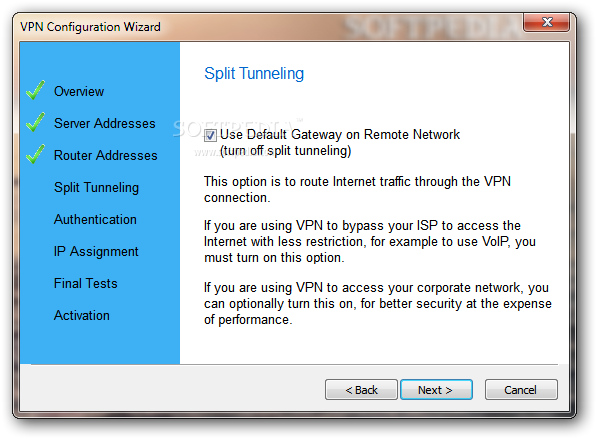Select the Overview step in sidebar
The height and width of the screenshot is (439, 597).
[79, 91]
